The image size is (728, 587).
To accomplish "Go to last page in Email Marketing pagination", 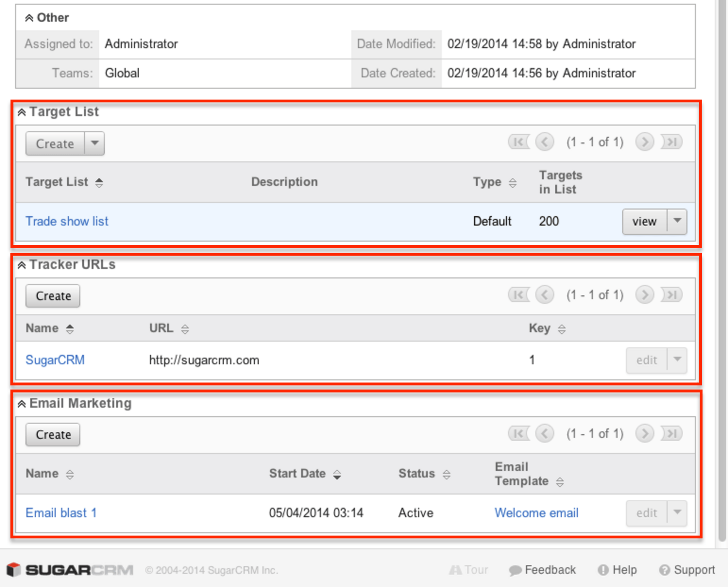I will coord(671,434).
